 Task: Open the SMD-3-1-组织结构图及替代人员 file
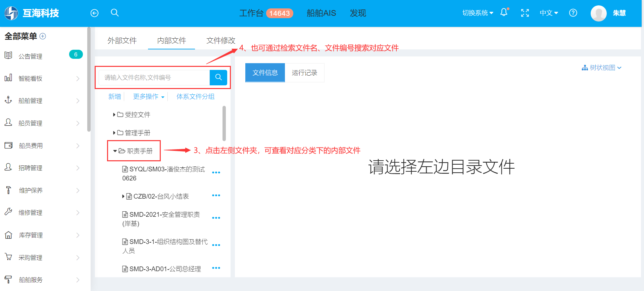click(x=165, y=246)
